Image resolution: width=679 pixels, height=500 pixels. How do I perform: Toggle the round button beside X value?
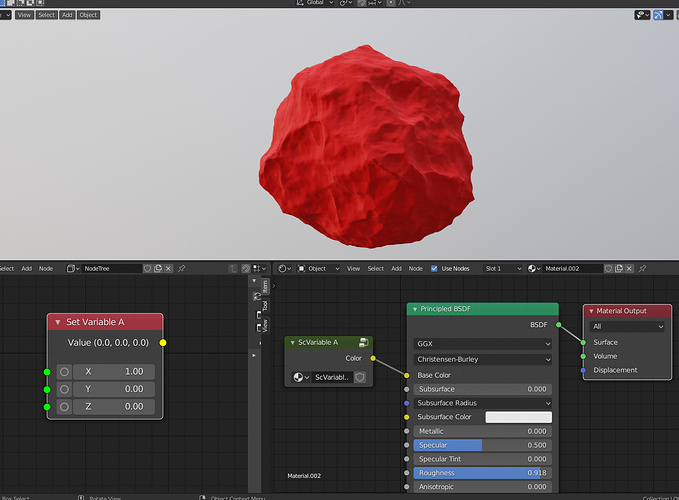pyautogui.click(x=64, y=371)
